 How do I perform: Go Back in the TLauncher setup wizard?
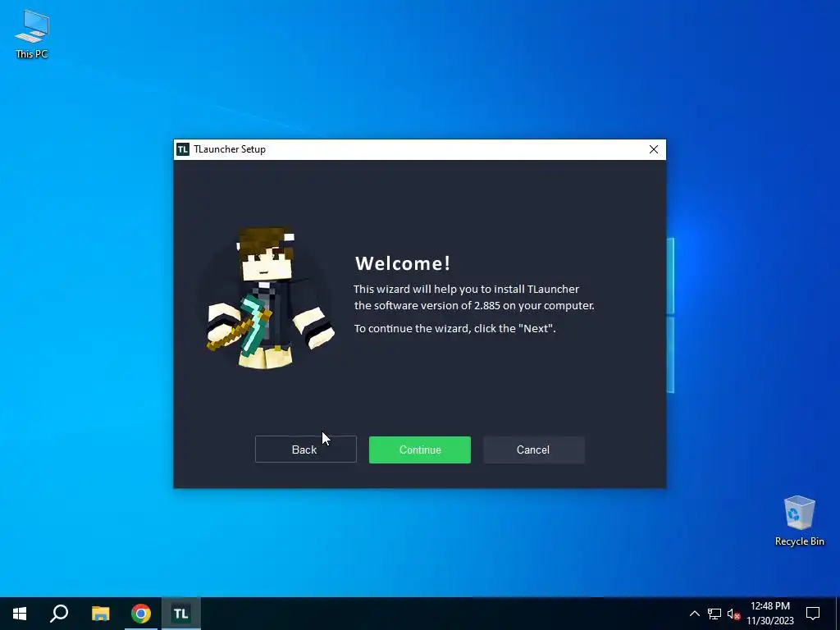pos(305,450)
